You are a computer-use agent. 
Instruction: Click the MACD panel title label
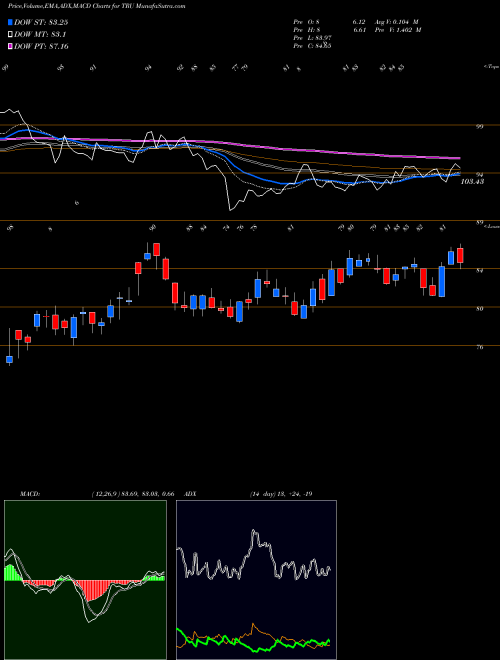click(x=29, y=494)
